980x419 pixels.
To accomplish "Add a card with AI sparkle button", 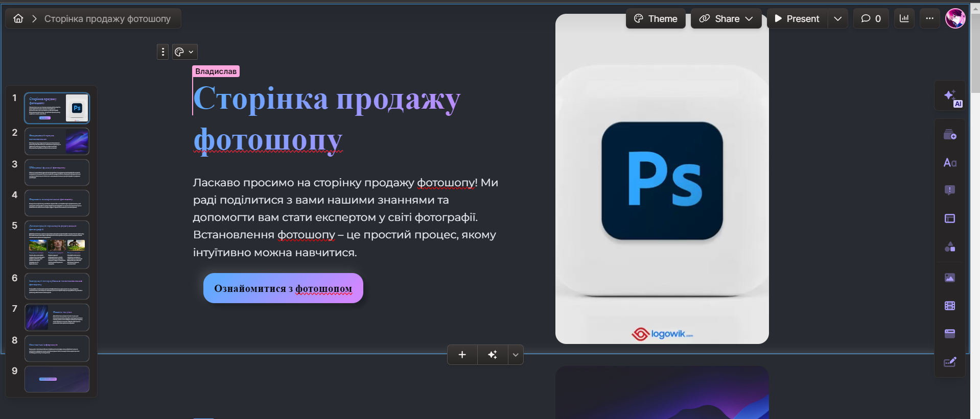I will click(x=493, y=355).
